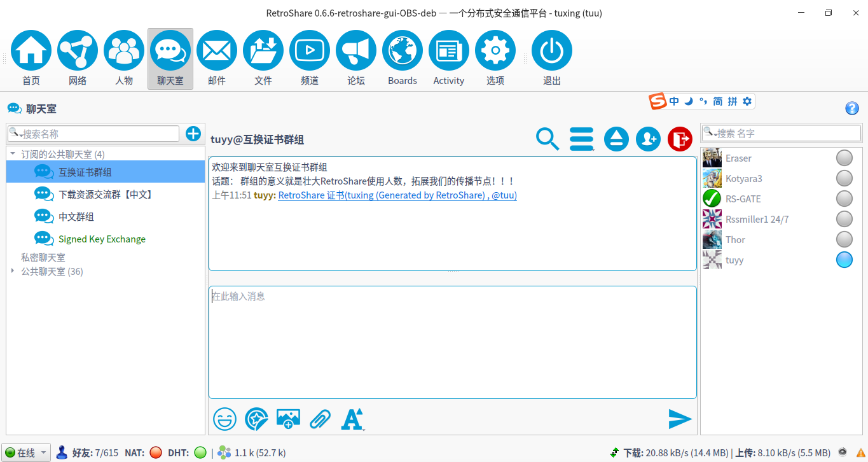Viewport: 868px width, 462px height.
Task: Click Eraser's avatar thumbnail
Action: [x=712, y=158]
